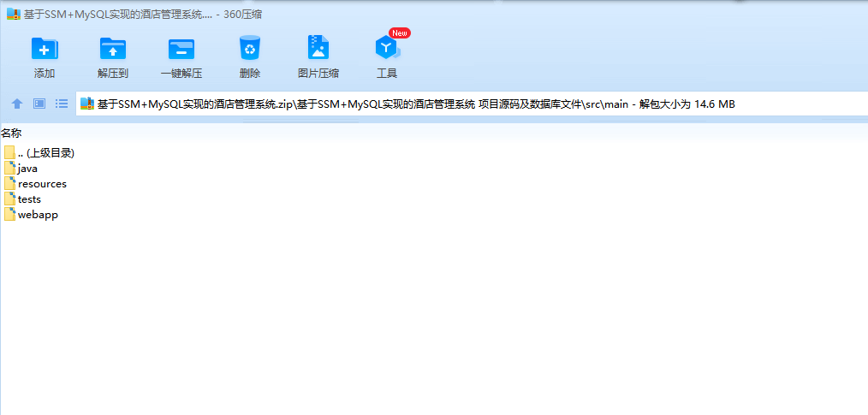Select the text "tests"

29,199
